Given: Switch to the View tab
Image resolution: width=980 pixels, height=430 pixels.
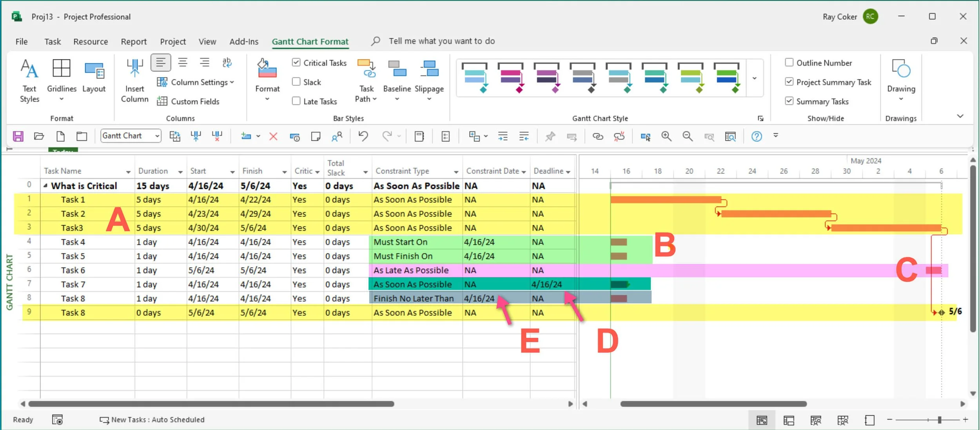Looking at the screenshot, I should (207, 42).
